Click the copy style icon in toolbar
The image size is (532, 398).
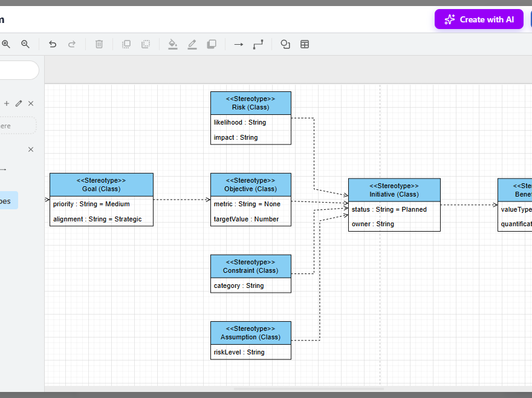click(126, 44)
